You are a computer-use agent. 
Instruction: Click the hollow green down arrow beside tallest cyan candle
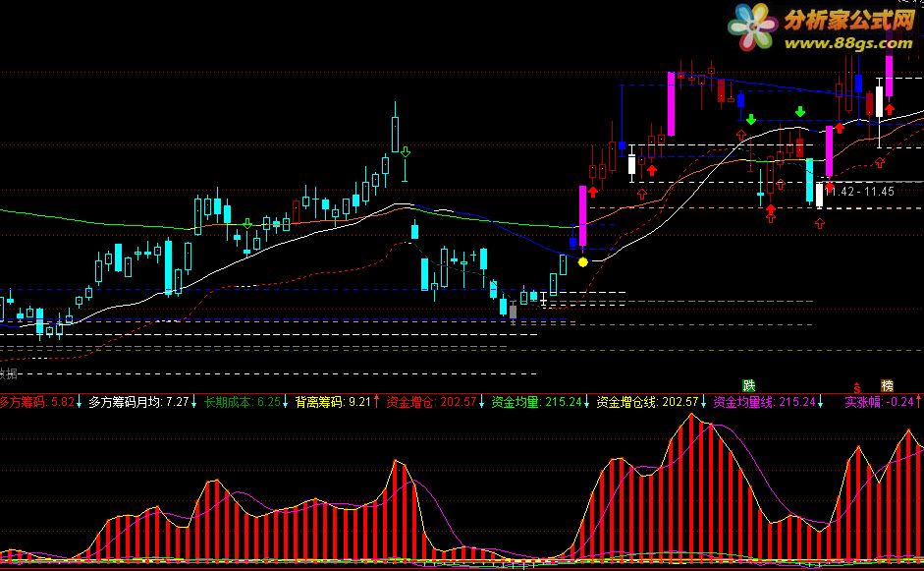(406, 152)
